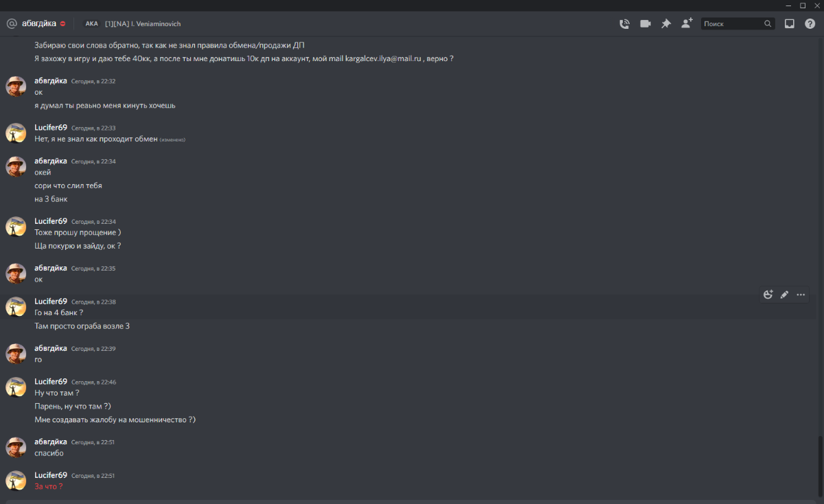Image resolution: width=824 pixels, height=504 pixels.
Task: Click the абвгдйка name in the header
Action: tap(39, 23)
